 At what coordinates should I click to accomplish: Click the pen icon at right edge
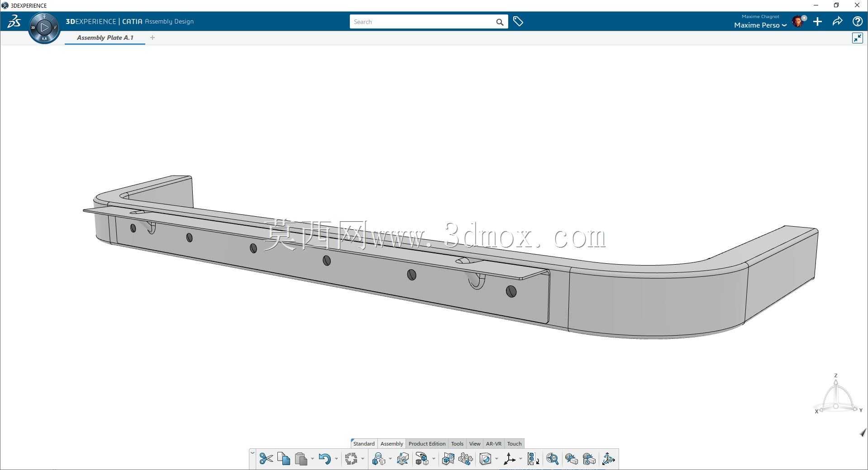click(863, 433)
